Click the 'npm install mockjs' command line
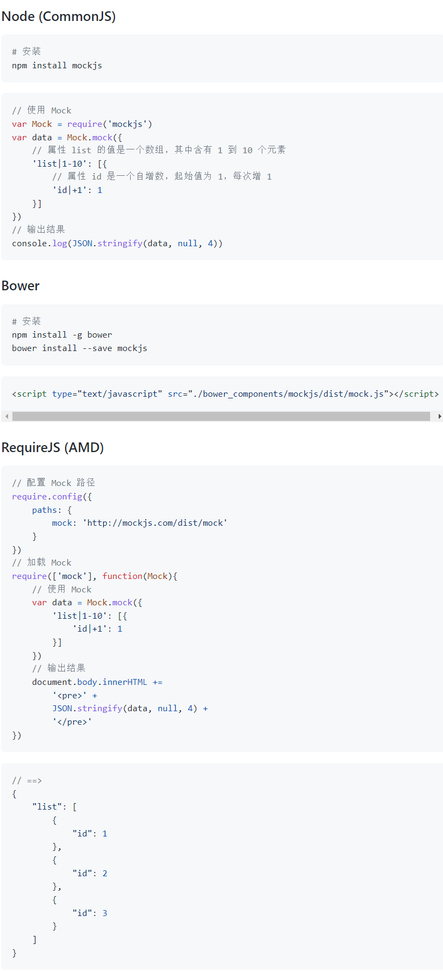 pyautogui.click(x=57, y=66)
